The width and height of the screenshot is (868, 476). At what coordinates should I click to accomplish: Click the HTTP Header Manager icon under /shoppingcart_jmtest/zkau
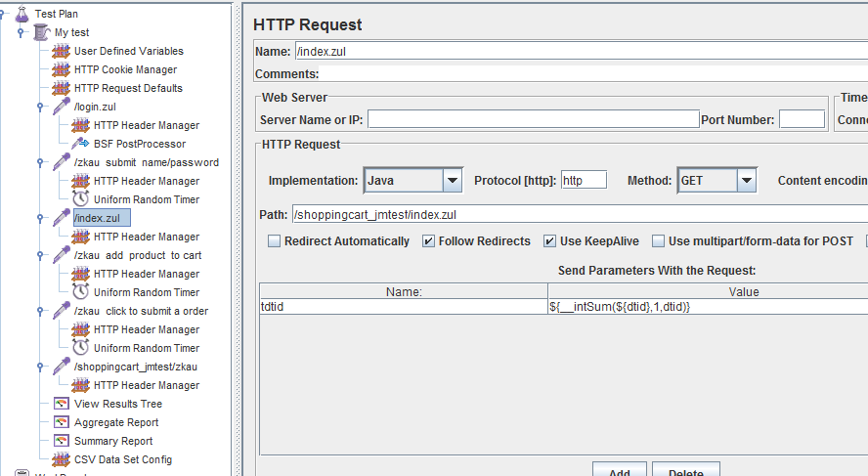point(80,385)
